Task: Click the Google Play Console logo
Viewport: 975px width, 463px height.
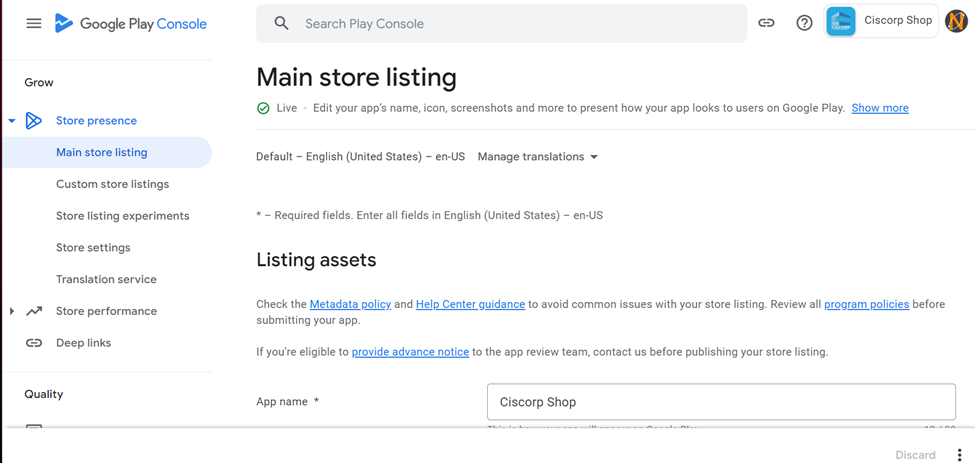Action: 131,24
